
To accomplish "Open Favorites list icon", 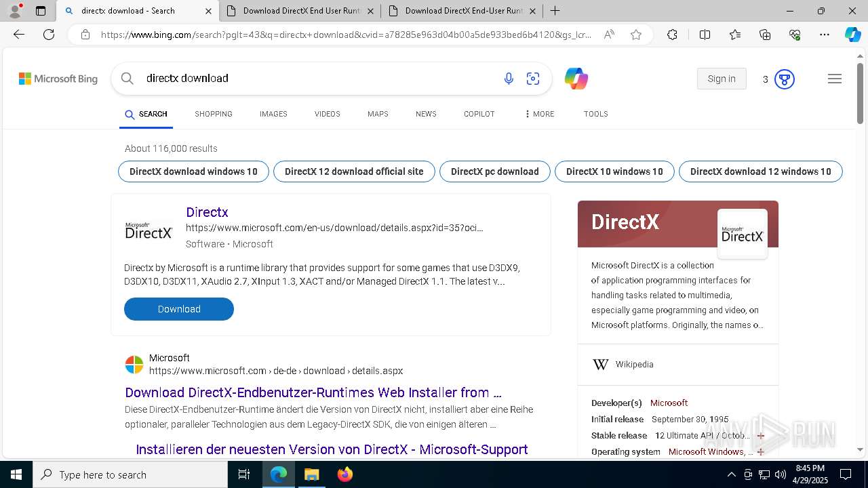I will 735,35.
